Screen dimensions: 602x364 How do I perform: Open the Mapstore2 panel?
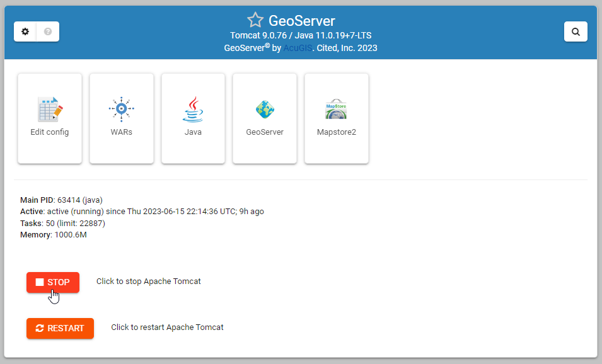tap(336, 118)
